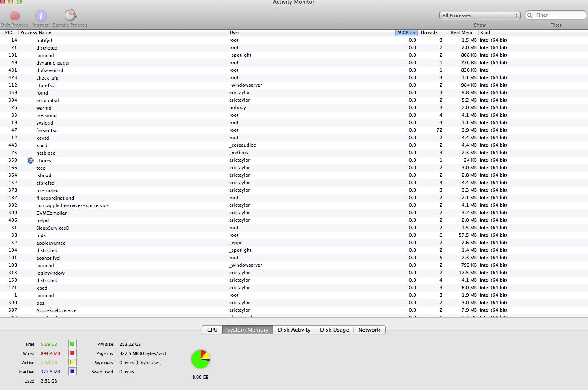The width and height of the screenshot is (588, 390).
Task: Select the mds process row
Action: pyautogui.click(x=294, y=235)
